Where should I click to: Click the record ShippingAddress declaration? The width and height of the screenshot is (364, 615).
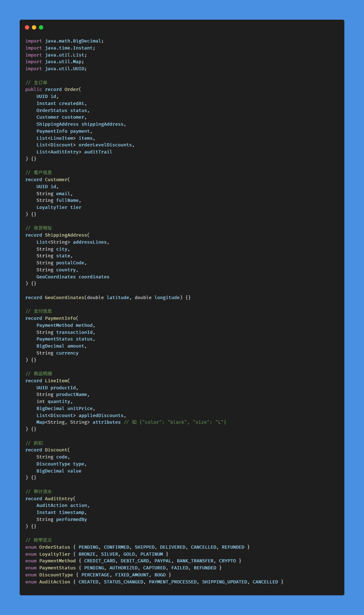coord(57,235)
